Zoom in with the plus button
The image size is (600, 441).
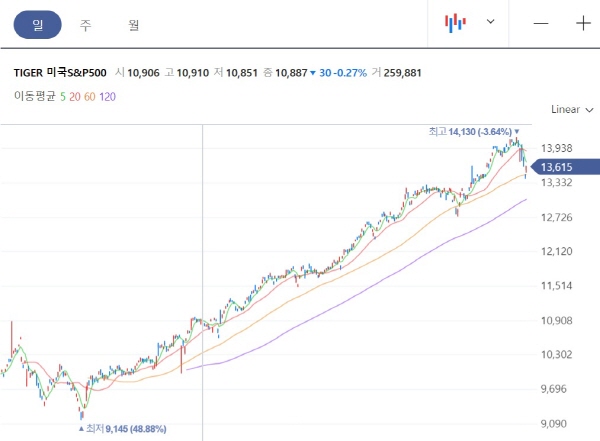pyautogui.click(x=583, y=23)
